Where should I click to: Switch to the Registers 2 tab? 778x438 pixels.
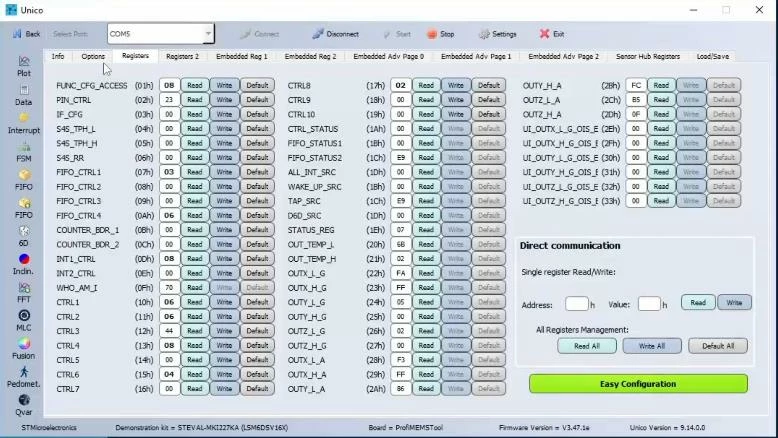(x=182, y=56)
